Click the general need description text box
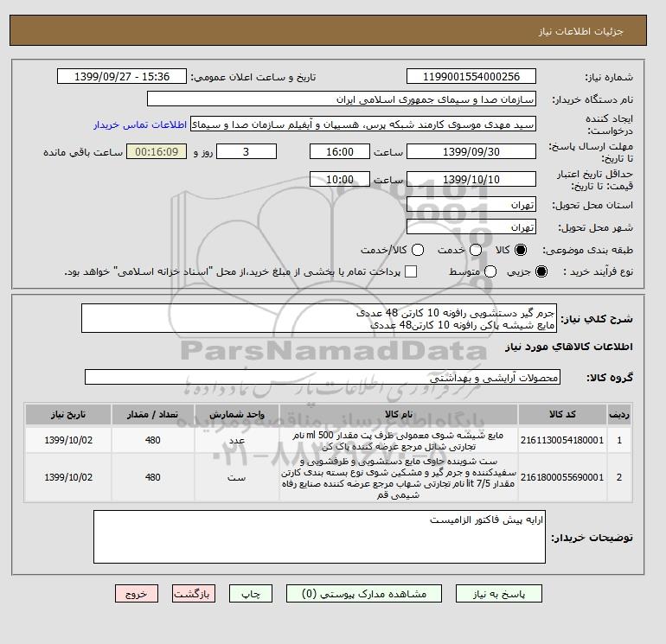This screenshot has height=644, width=666. pos(319,318)
